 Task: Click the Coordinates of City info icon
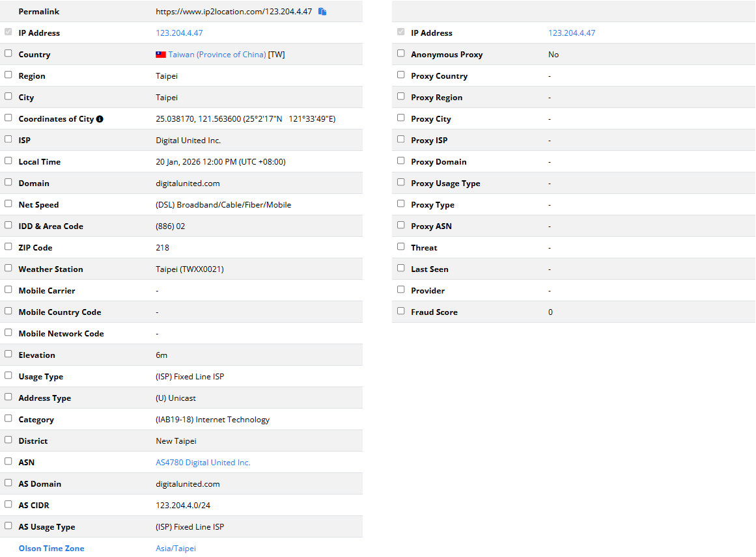click(x=100, y=119)
